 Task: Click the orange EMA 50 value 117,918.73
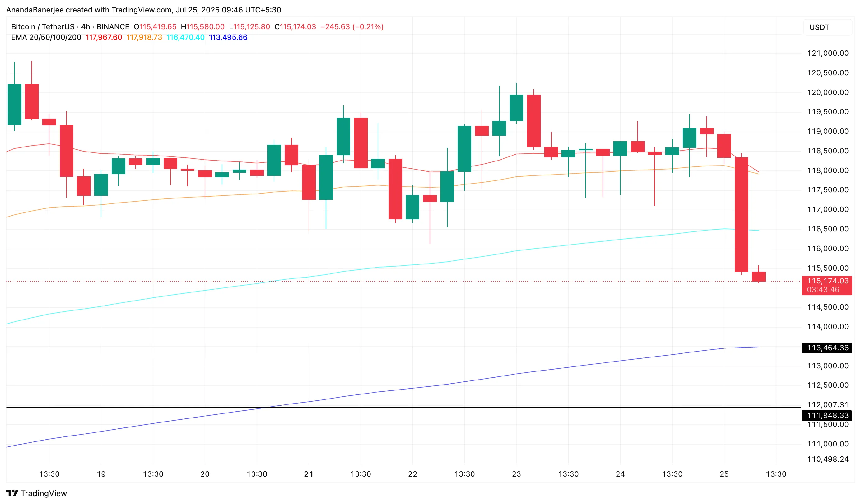(144, 37)
